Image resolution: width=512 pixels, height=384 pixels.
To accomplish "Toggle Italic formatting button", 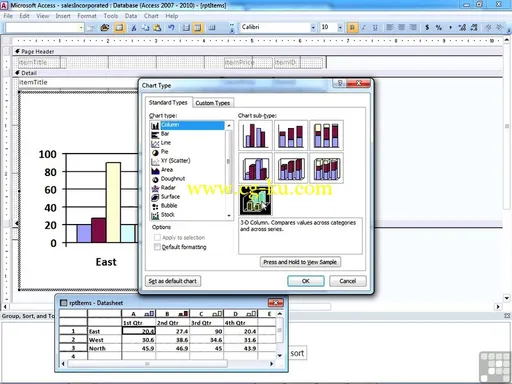I will point(364,28).
